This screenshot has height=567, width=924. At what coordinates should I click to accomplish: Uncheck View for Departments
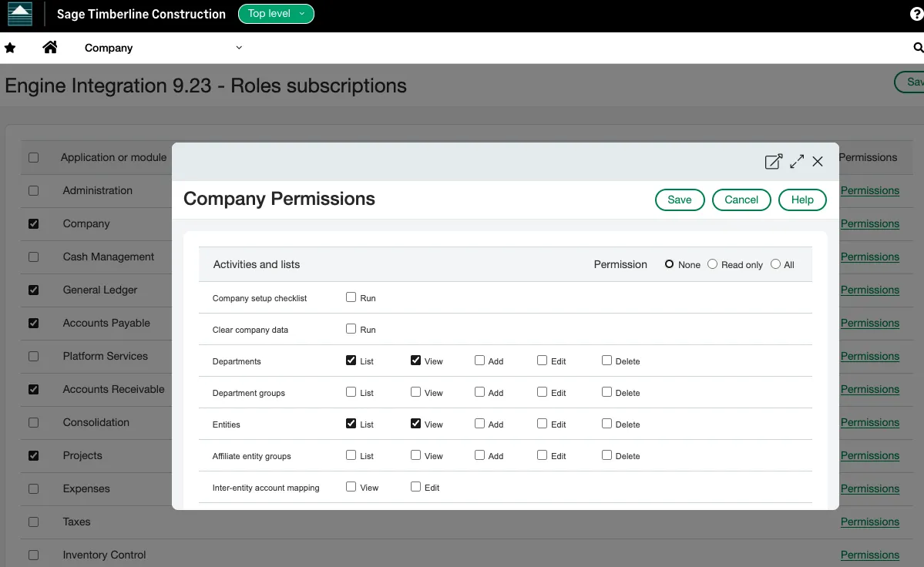coord(416,361)
